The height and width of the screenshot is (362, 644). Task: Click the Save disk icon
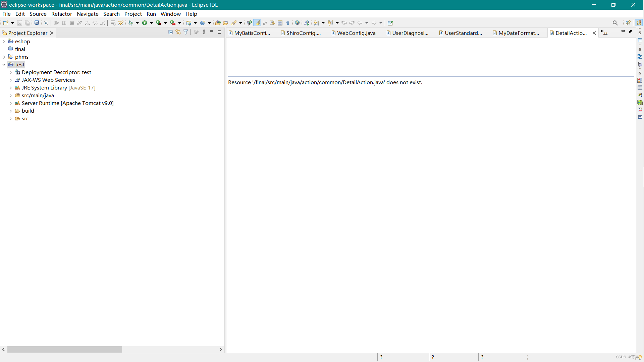(19, 23)
